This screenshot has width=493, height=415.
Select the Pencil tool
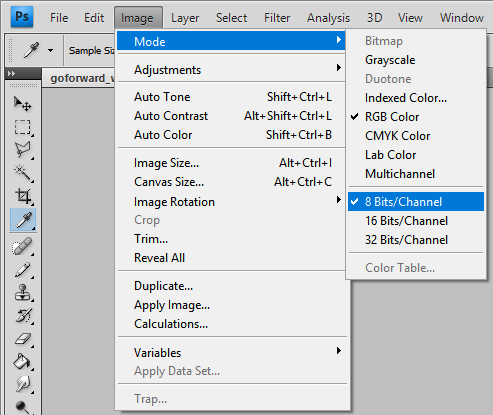tap(23, 270)
